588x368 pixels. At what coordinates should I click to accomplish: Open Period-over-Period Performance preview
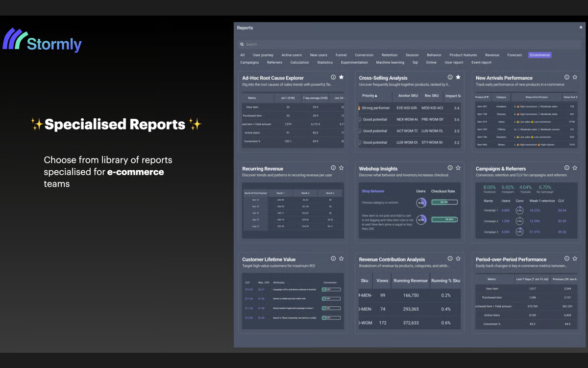click(526, 301)
